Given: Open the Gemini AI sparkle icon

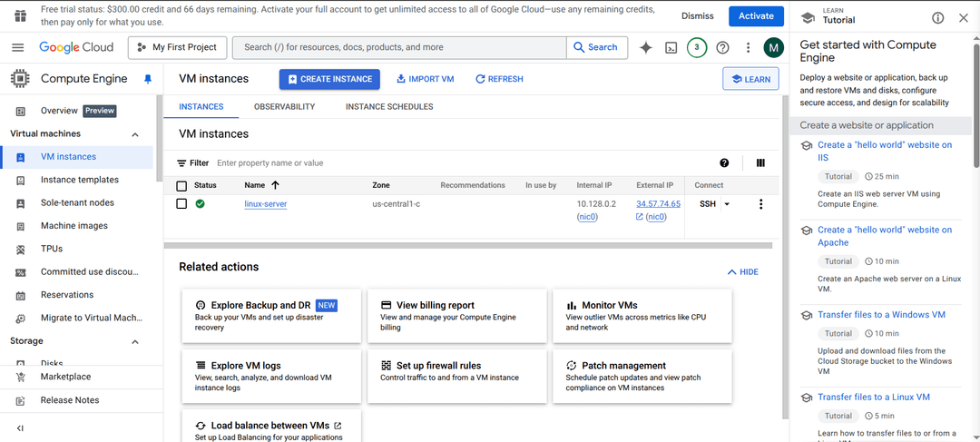Looking at the screenshot, I should (646, 47).
